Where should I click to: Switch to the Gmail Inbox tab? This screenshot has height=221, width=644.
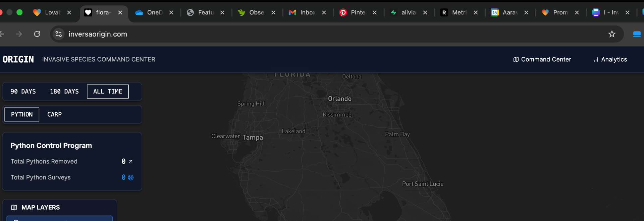[x=303, y=12]
